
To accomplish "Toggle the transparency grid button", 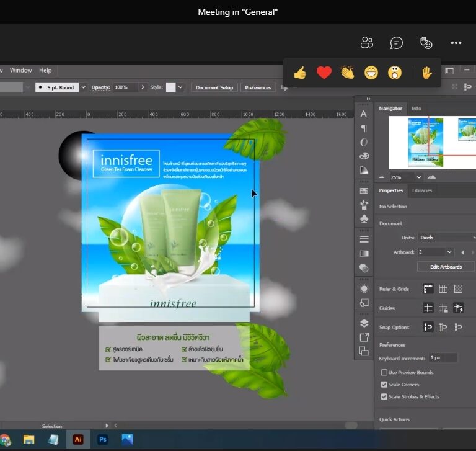I will click(459, 288).
